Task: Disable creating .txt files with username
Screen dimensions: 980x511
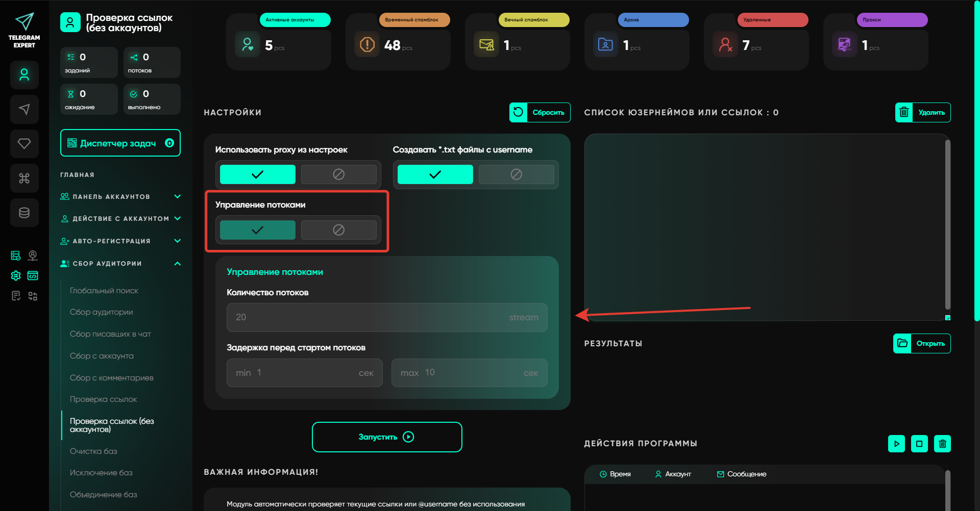Action: [x=516, y=174]
